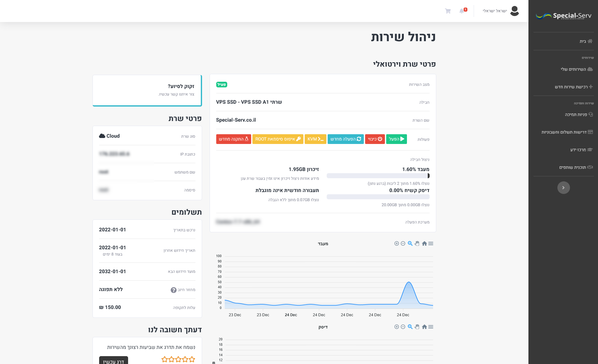Click the 150.00 price value

[110, 307]
